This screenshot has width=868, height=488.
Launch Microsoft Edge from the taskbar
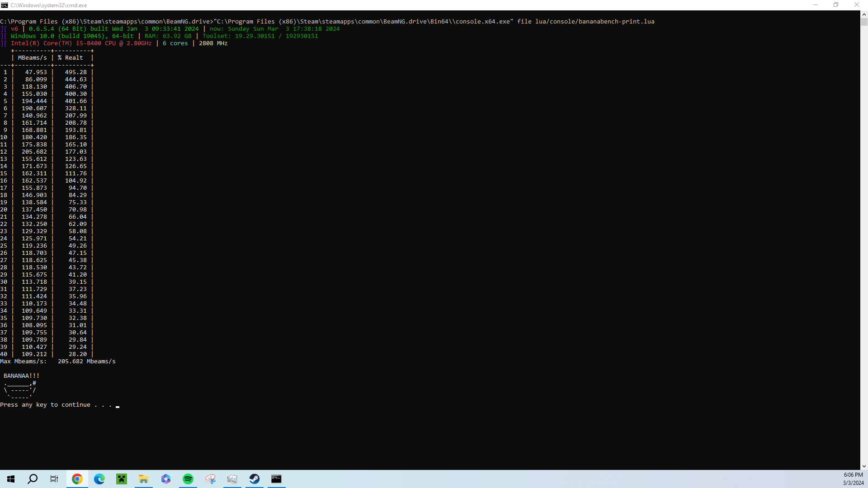[x=99, y=479]
